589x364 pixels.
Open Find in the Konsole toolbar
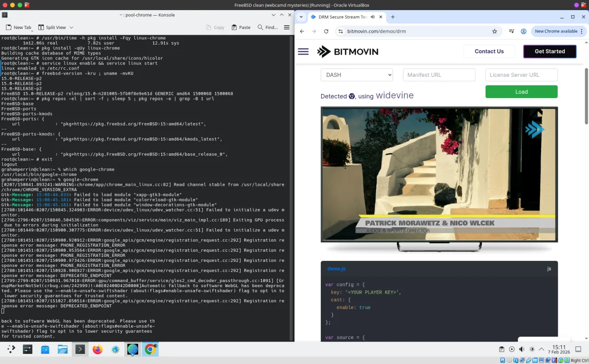click(x=267, y=27)
